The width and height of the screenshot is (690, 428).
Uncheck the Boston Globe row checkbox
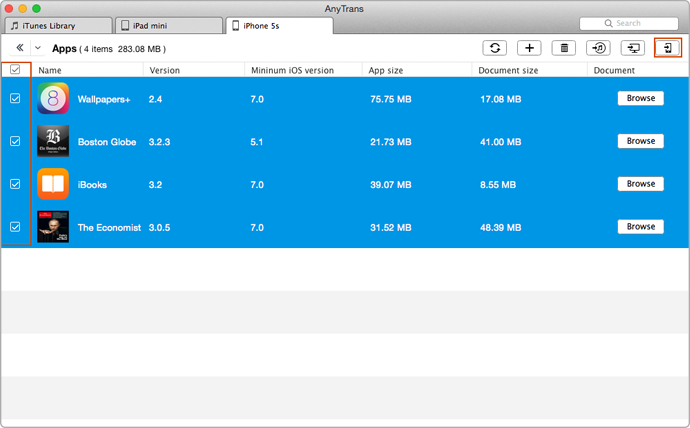15,141
